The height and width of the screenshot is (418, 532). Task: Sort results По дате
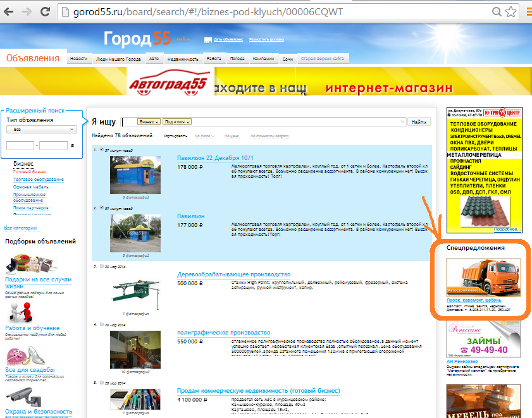(204, 136)
